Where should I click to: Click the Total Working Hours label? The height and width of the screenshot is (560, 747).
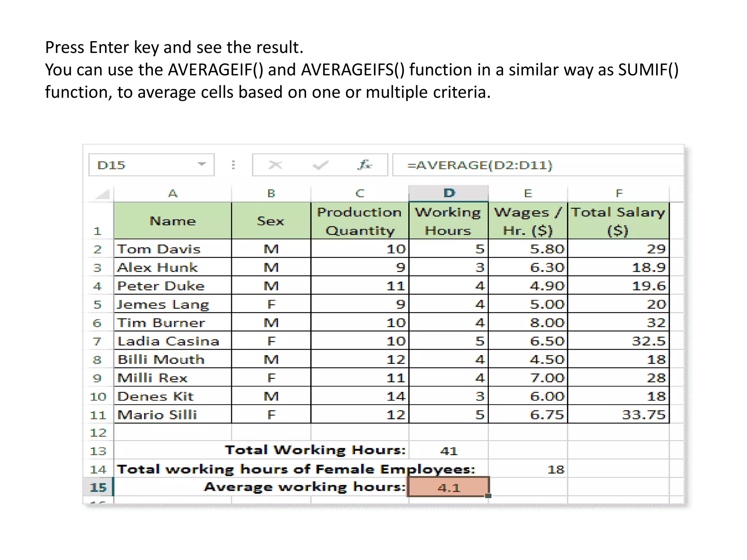315,450
